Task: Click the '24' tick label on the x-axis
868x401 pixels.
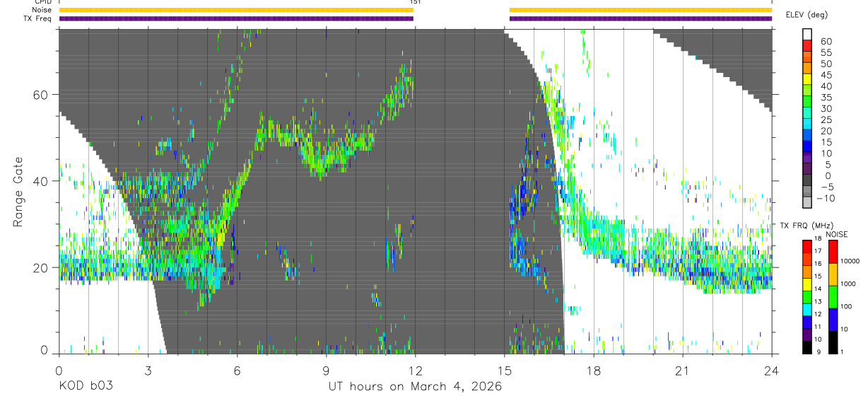Action: (x=772, y=371)
